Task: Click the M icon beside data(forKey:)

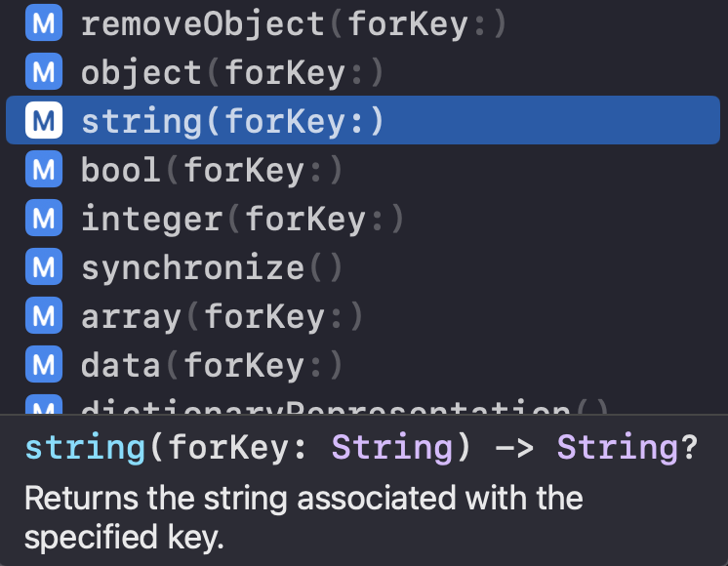Action: click(44, 364)
